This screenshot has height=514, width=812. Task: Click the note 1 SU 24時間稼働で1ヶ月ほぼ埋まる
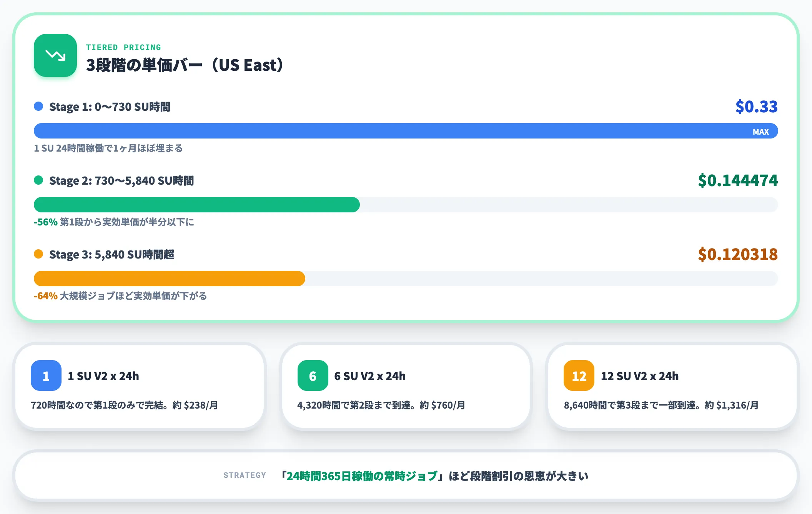(x=108, y=148)
